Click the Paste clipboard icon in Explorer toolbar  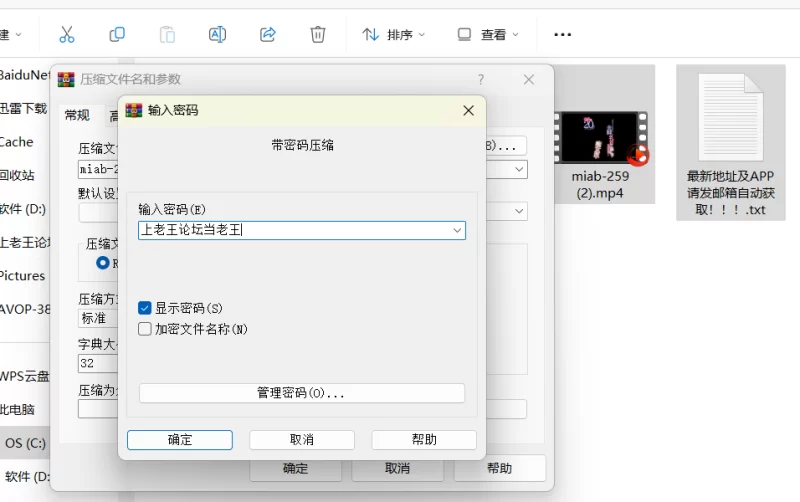point(167,35)
